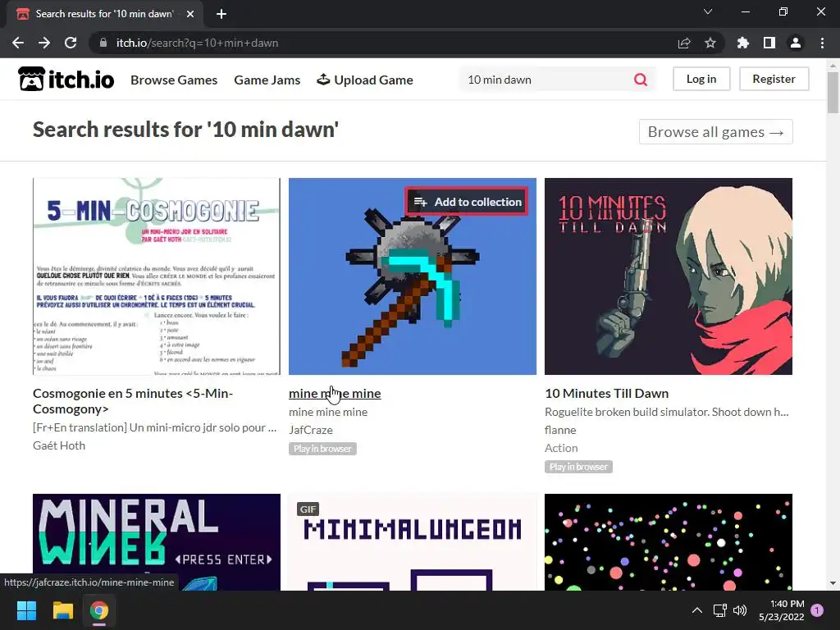Click the magnifier search icon
This screenshot has width=840, height=630.
point(640,80)
